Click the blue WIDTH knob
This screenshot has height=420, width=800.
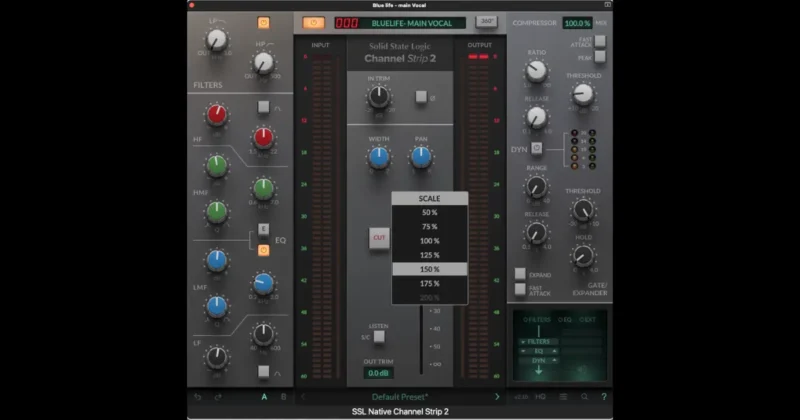point(379,158)
